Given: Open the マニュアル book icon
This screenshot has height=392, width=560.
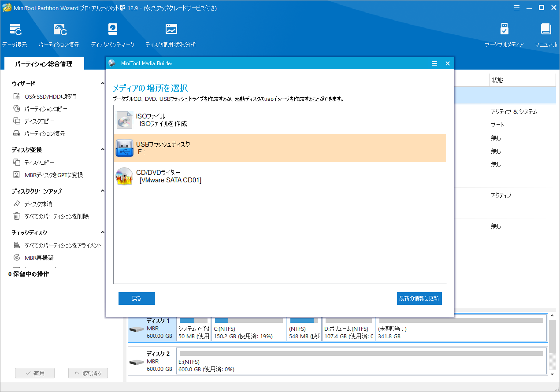Looking at the screenshot, I should (x=546, y=30).
